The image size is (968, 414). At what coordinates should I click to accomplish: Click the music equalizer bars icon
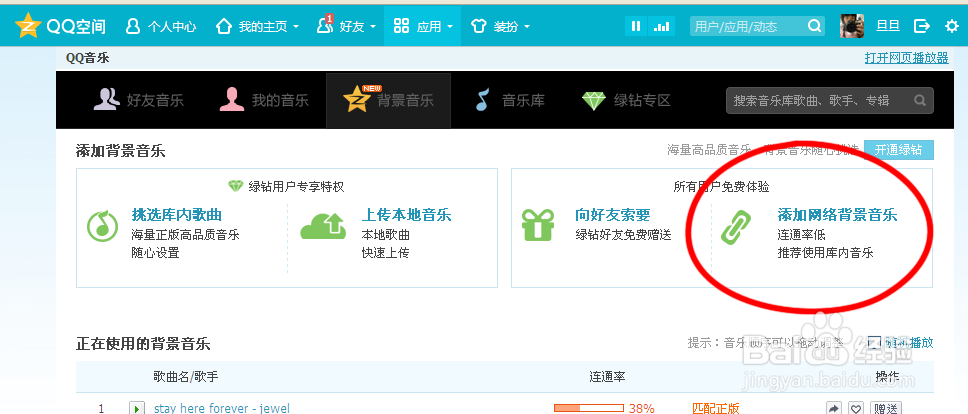pyautogui.click(x=661, y=26)
